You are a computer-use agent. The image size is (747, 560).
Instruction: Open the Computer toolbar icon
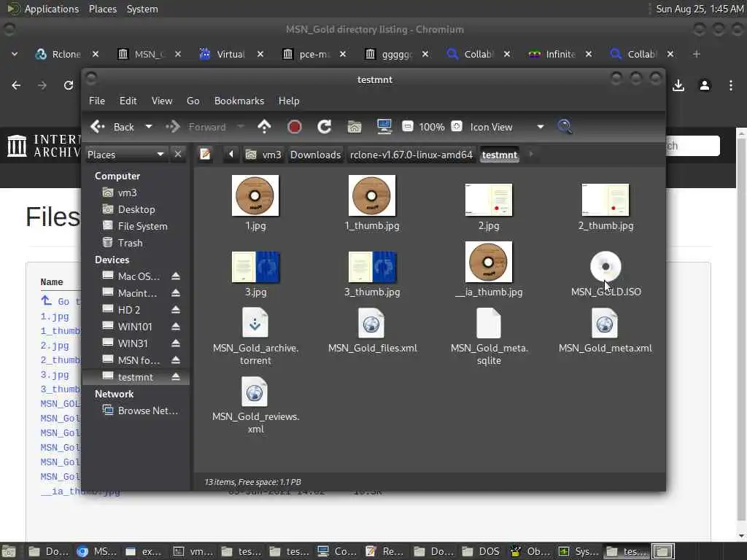(384, 127)
